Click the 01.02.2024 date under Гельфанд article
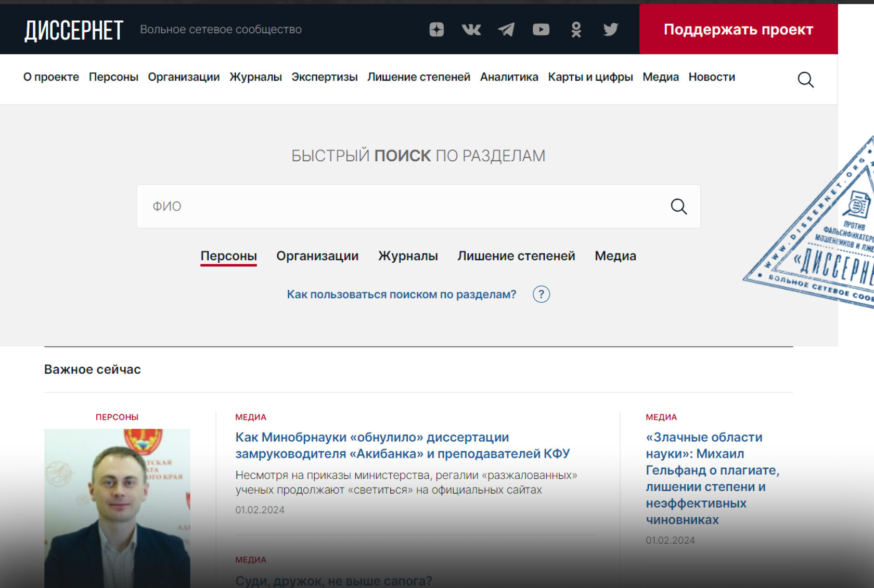The width and height of the screenshot is (874, 588). tap(670, 541)
